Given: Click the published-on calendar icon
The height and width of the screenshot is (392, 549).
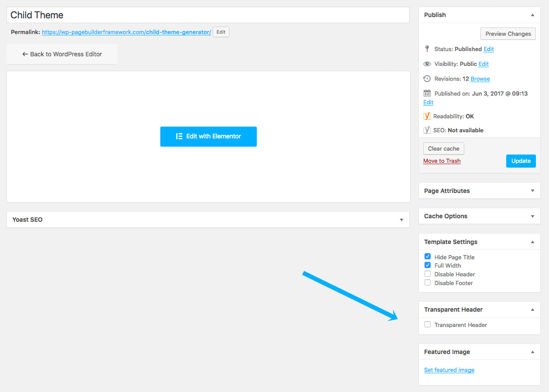Looking at the screenshot, I should pos(427,93).
